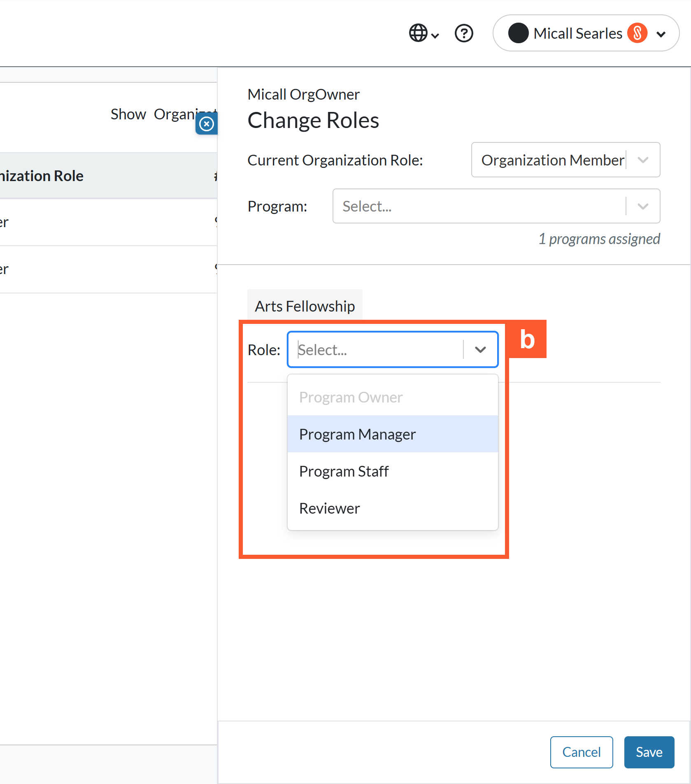Click the orange Submittable logo badge
This screenshot has width=691, height=784.
637,33
